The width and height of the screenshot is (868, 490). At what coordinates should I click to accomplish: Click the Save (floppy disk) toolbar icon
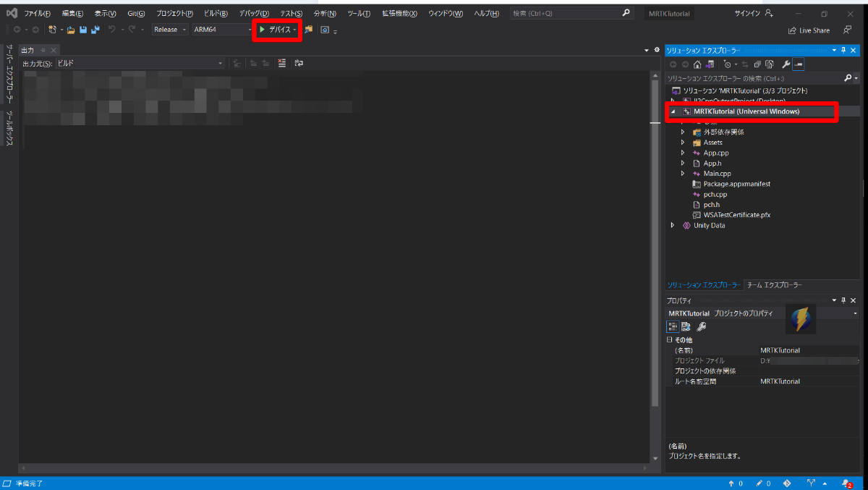coord(83,30)
